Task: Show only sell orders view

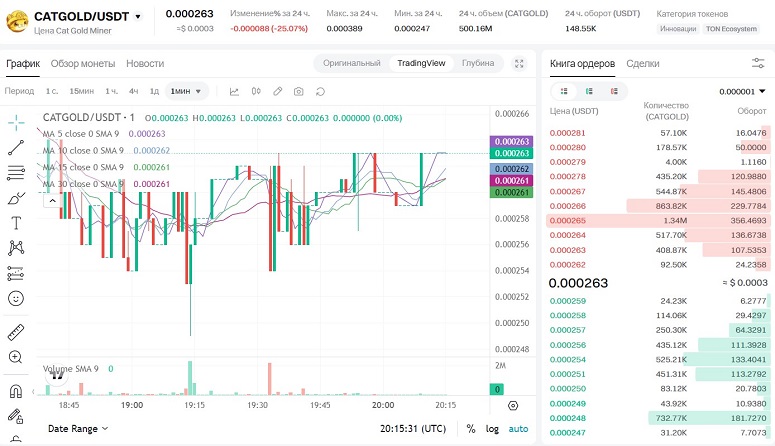Action: click(614, 91)
